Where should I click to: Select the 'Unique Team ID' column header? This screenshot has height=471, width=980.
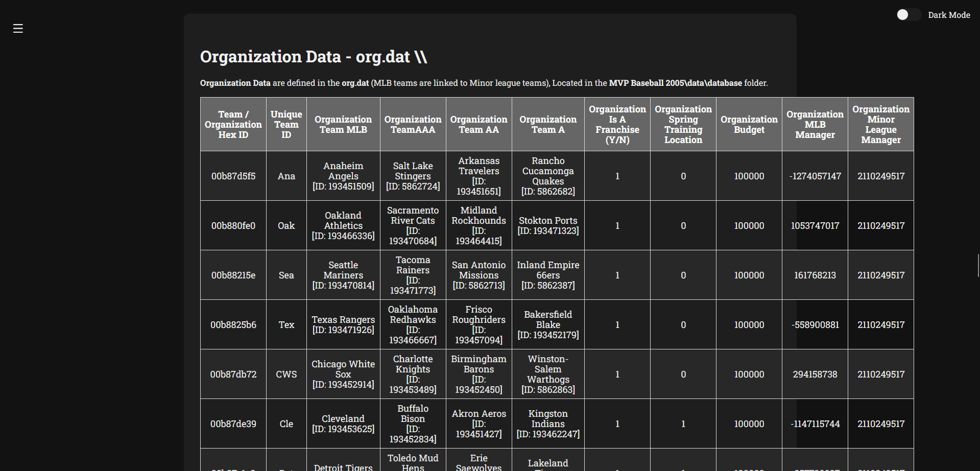286,125
